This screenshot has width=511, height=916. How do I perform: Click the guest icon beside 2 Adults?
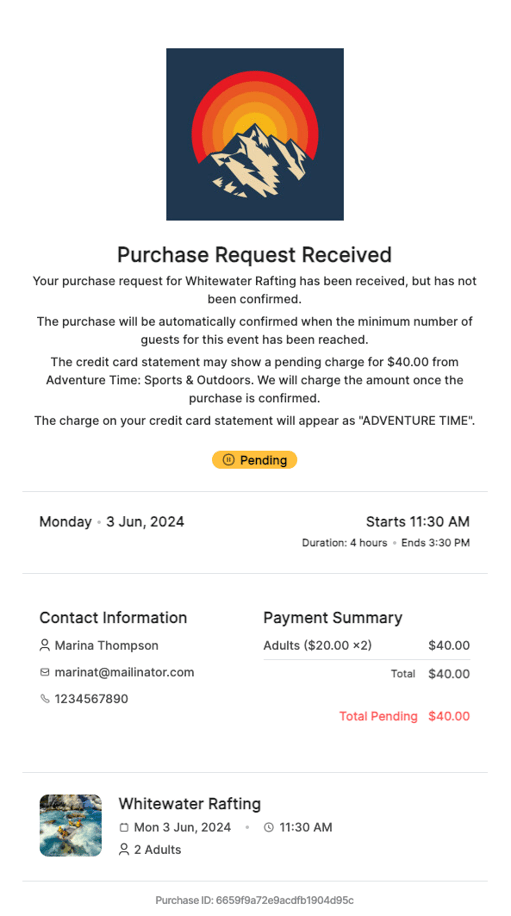click(x=124, y=849)
